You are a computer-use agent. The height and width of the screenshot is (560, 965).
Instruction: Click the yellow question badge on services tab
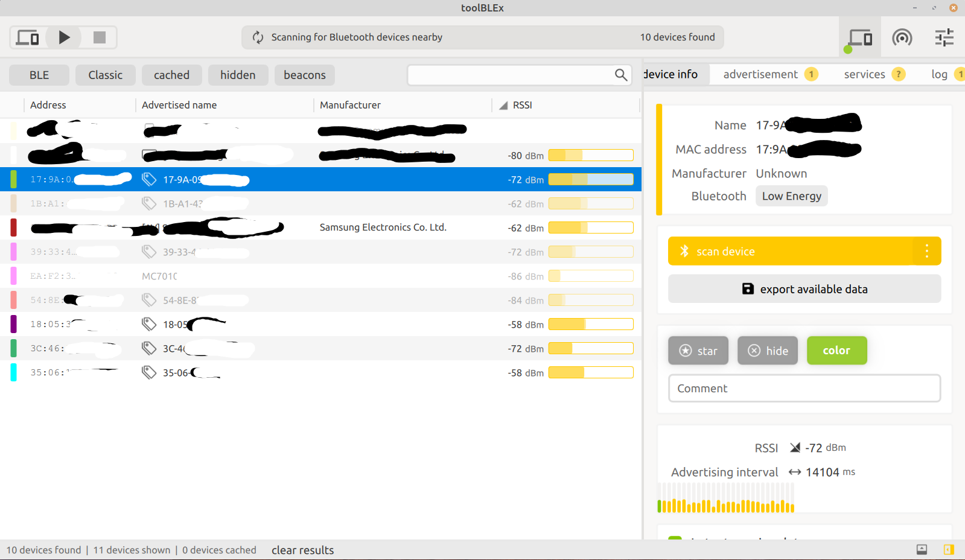(x=899, y=74)
